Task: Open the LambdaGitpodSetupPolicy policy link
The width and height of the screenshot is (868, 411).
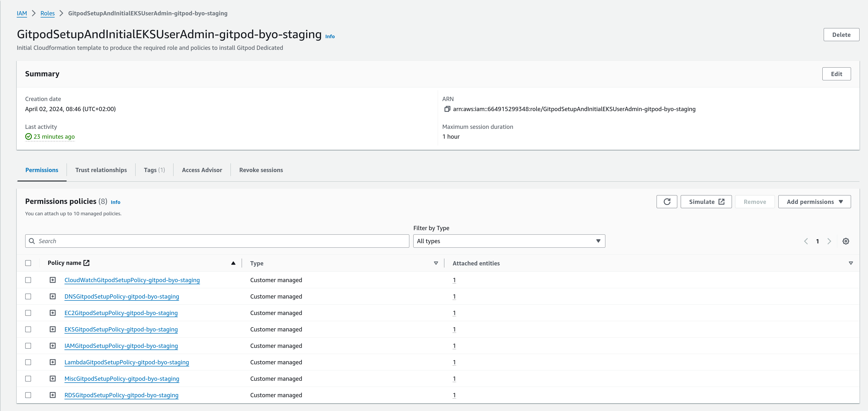Action: pyautogui.click(x=126, y=362)
